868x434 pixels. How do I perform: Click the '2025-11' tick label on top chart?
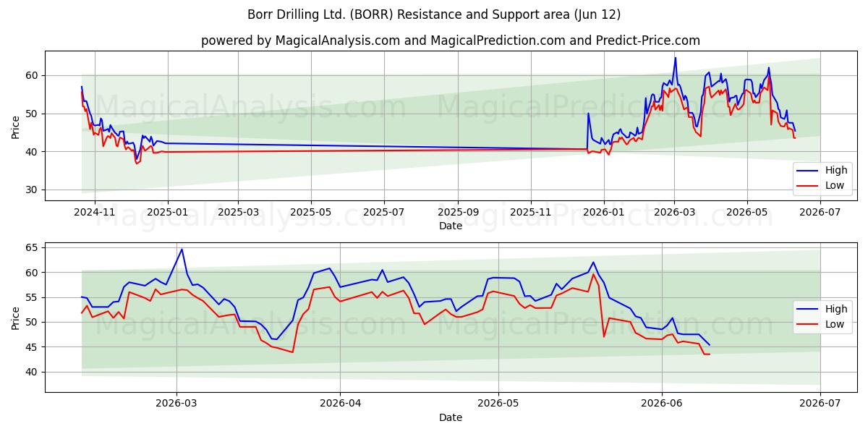530,212
